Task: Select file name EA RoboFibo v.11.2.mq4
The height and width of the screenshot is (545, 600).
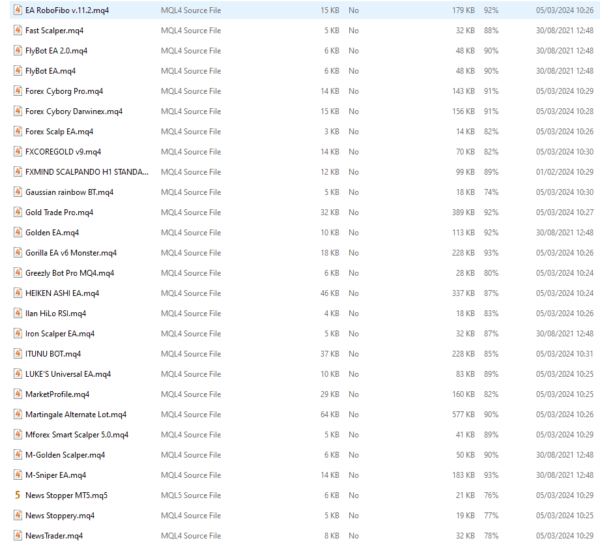Action: pyautogui.click(x=67, y=10)
